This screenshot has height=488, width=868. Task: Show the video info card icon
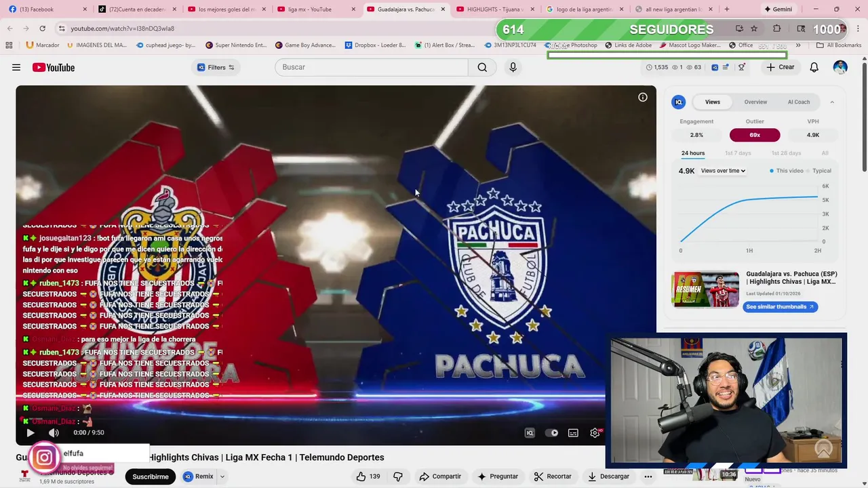(643, 97)
